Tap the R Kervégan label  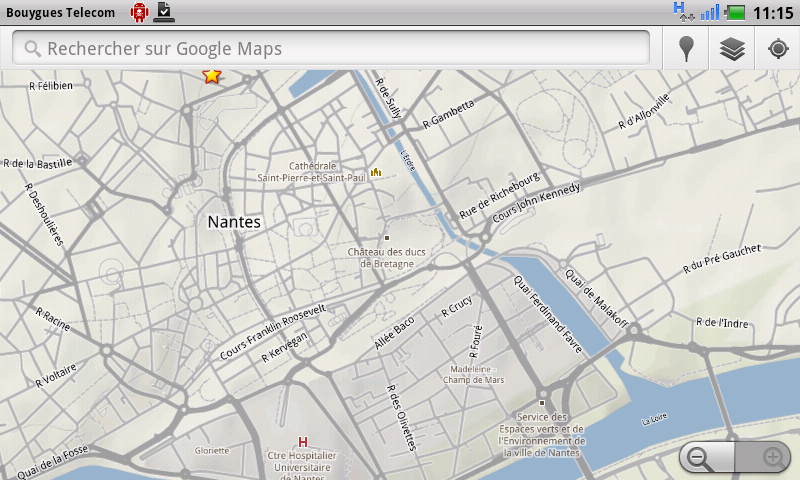(x=284, y=347)
